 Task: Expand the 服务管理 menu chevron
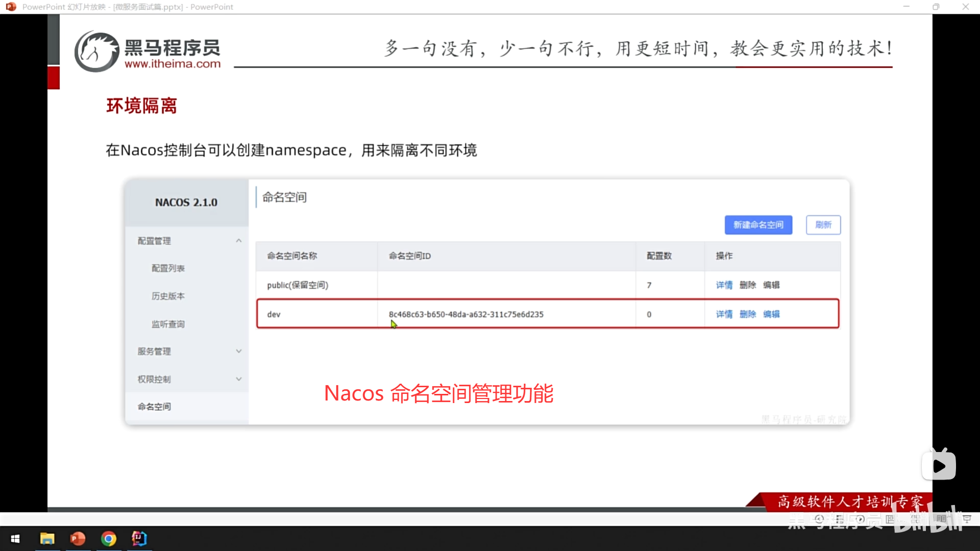point(238,352)
